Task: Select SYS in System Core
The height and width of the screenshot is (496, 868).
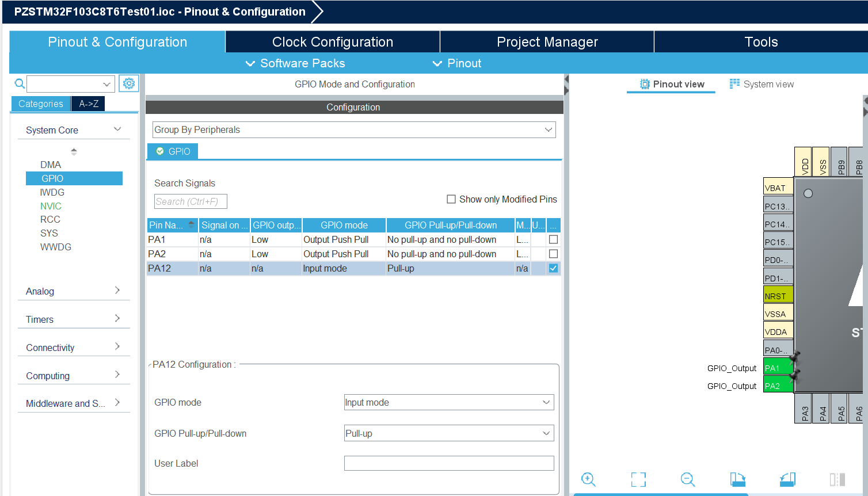Action: pos(49,233)
